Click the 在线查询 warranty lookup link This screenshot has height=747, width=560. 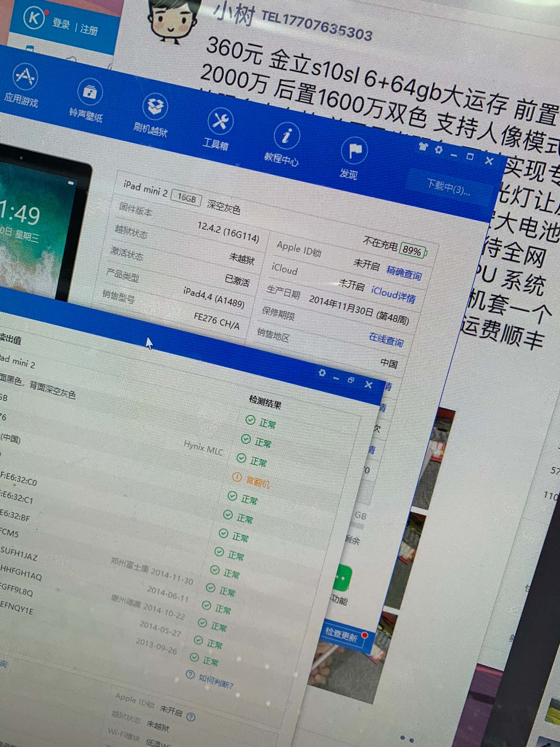[x=386, y=340]
